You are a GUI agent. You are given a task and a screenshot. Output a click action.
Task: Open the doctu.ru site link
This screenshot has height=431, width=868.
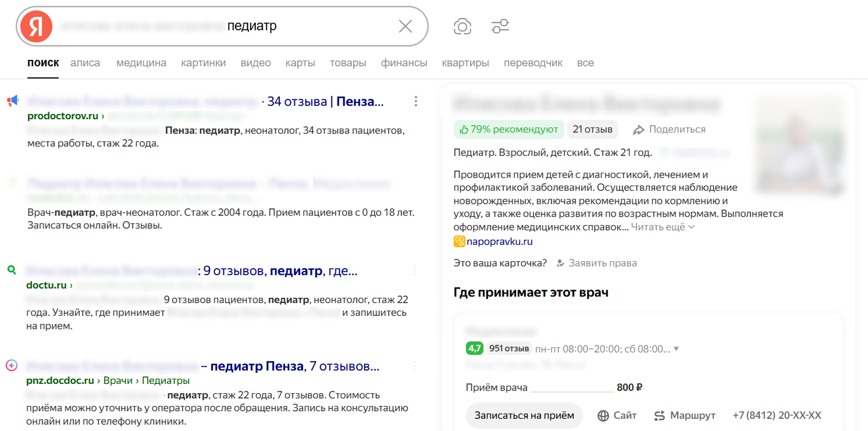point(47,285)
